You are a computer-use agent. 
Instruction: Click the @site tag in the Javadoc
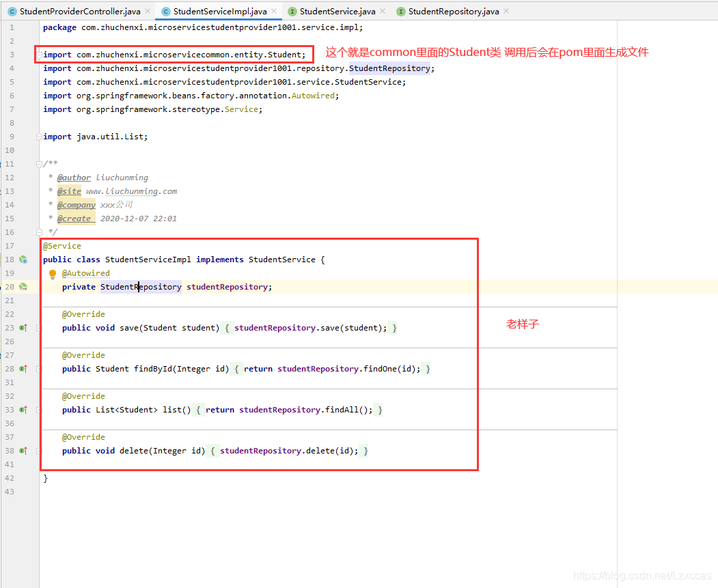[69, 191]
